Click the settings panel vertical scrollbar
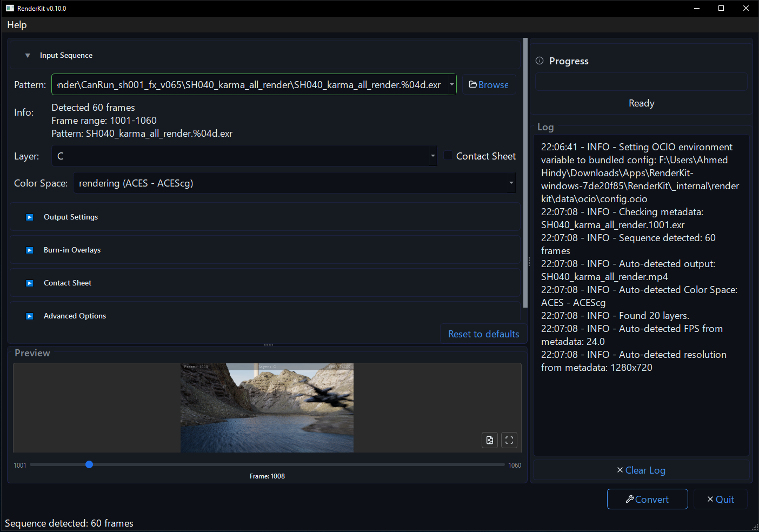 click(x=525, y=173)
